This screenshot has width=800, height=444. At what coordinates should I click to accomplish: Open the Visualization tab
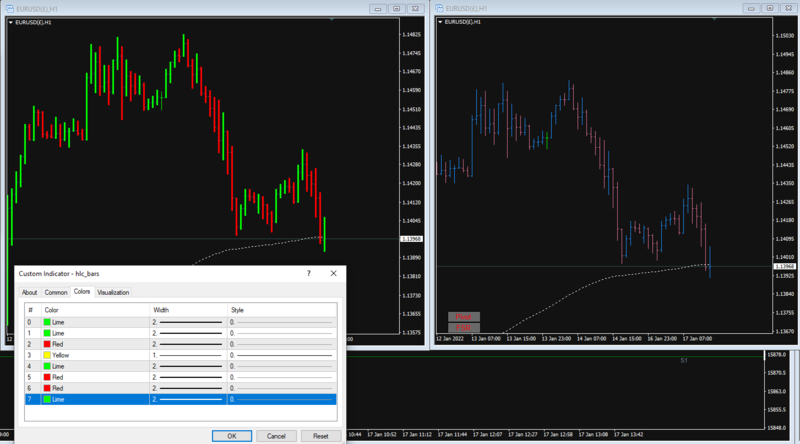click(113, 292)
